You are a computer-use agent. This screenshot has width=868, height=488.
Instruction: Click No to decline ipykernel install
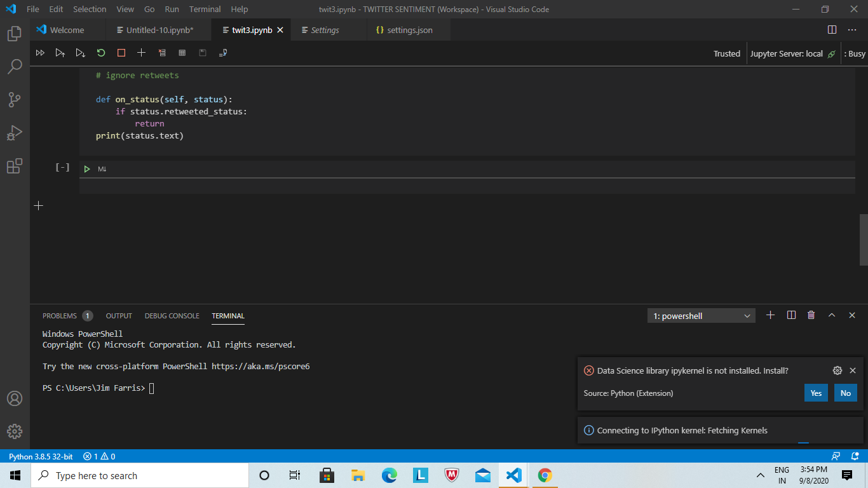846,393
